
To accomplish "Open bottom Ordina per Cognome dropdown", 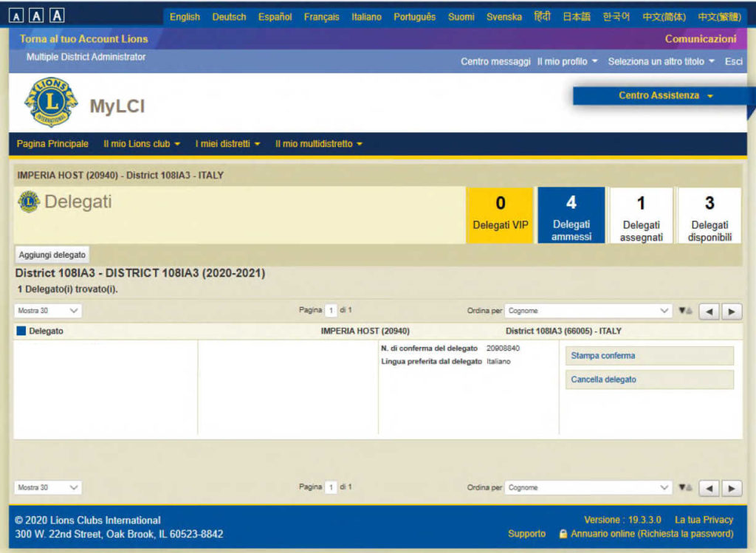I will [588, 487].
